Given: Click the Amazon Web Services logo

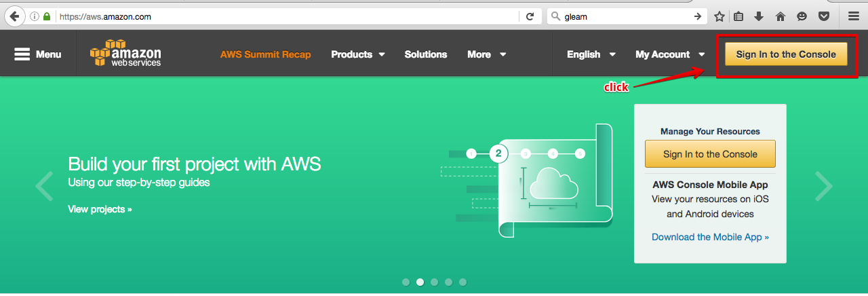Looking at the screenshot, I should coord(125,54).
